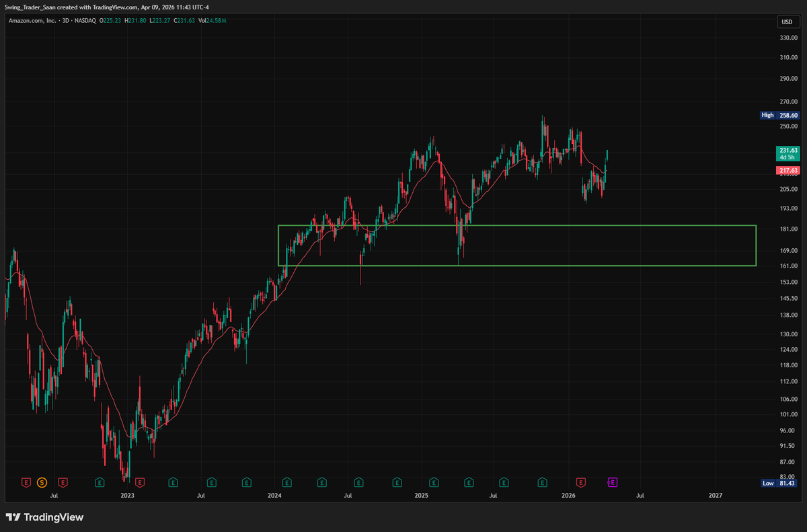Click the 2026 label on time axis
Image resolution: width=807 pixels, height=532 pixels.
point(569,496)
